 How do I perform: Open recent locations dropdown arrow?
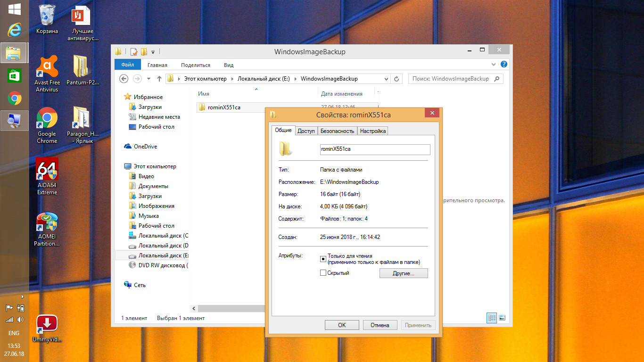point(149,79)
